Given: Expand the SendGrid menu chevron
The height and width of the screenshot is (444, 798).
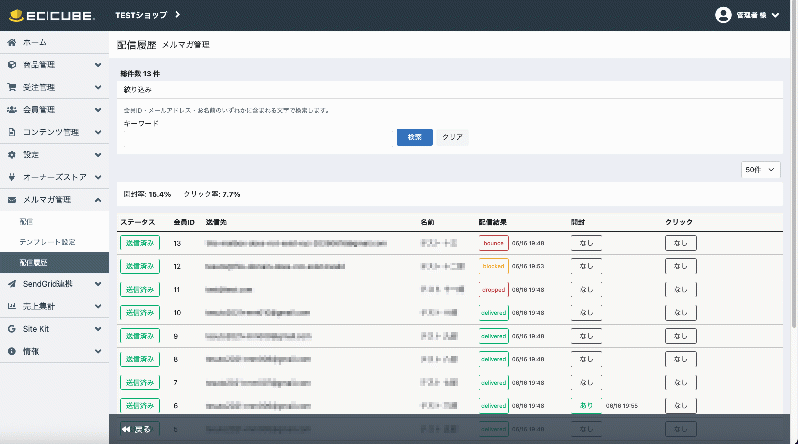Looking at the screenshot, I should coord(98,284).
